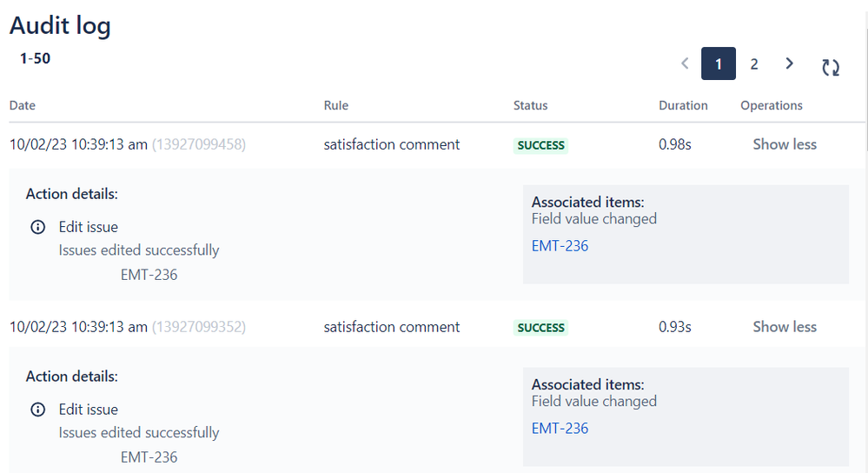Viewport: 868px width, 473px height.
Task: Click the refresh audit log icon
Action: 831,67
